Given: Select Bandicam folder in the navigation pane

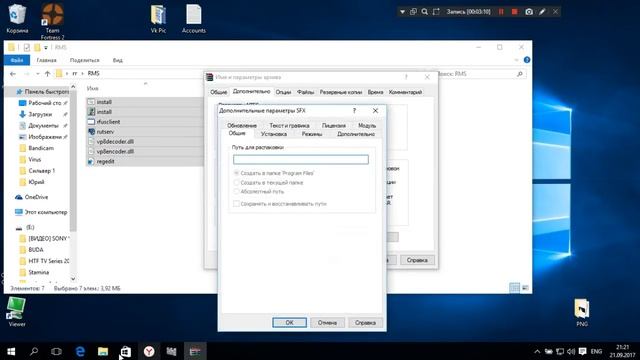Looking at the screenshot, I should pos(41,148).
